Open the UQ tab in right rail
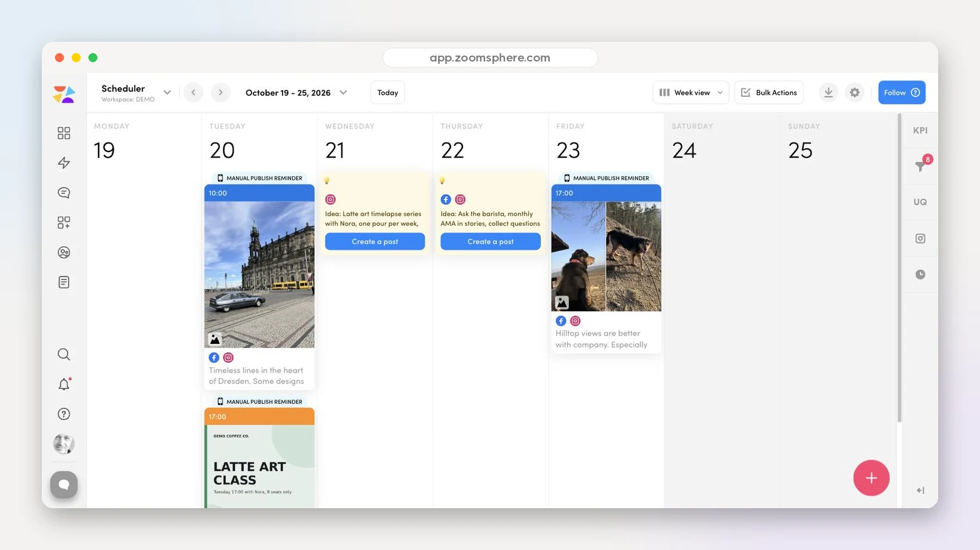The image size is (980, 550). coord(920,202)
